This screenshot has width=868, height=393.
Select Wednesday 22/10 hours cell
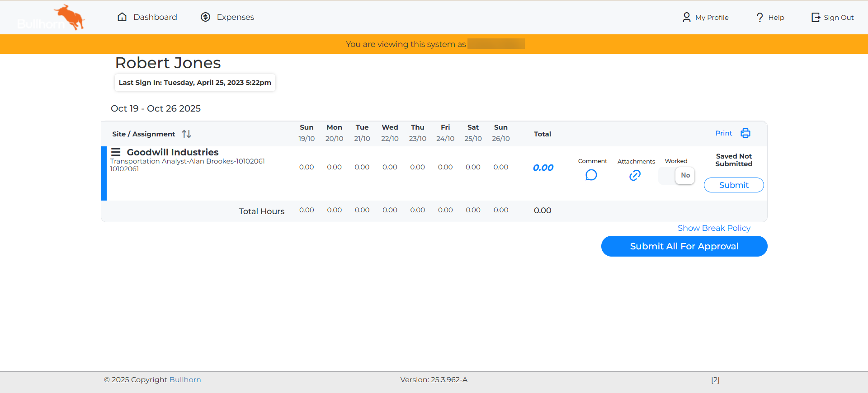[x=390, y=167]
